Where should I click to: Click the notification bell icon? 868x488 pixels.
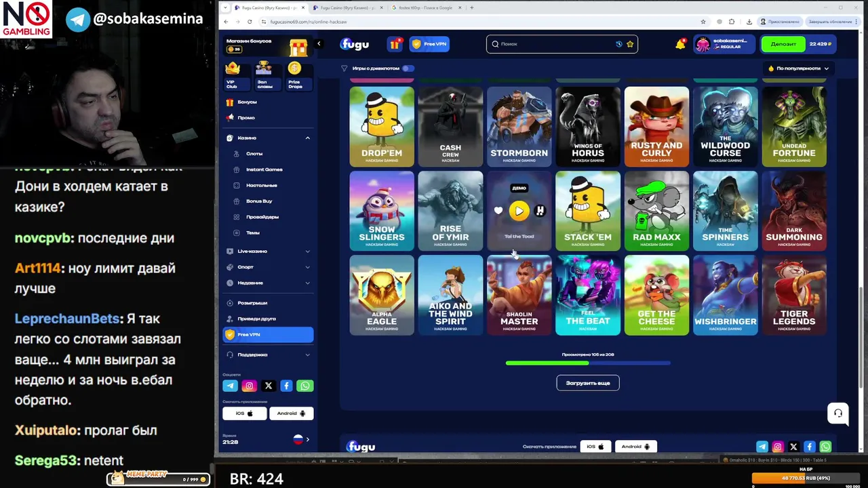point(680,45)
